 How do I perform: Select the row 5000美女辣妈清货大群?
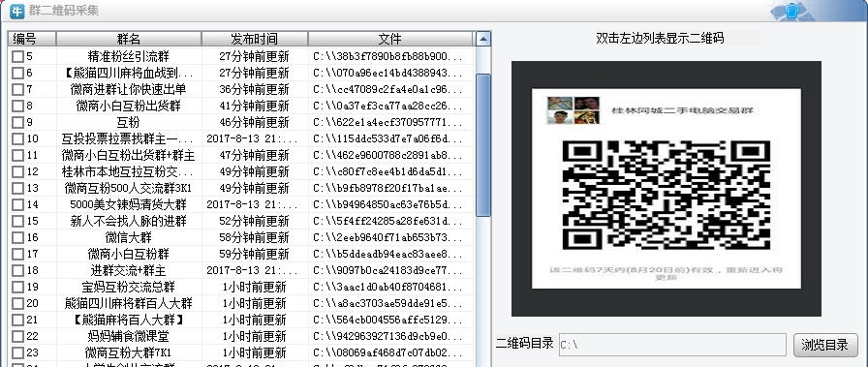[x=242, y=205]
